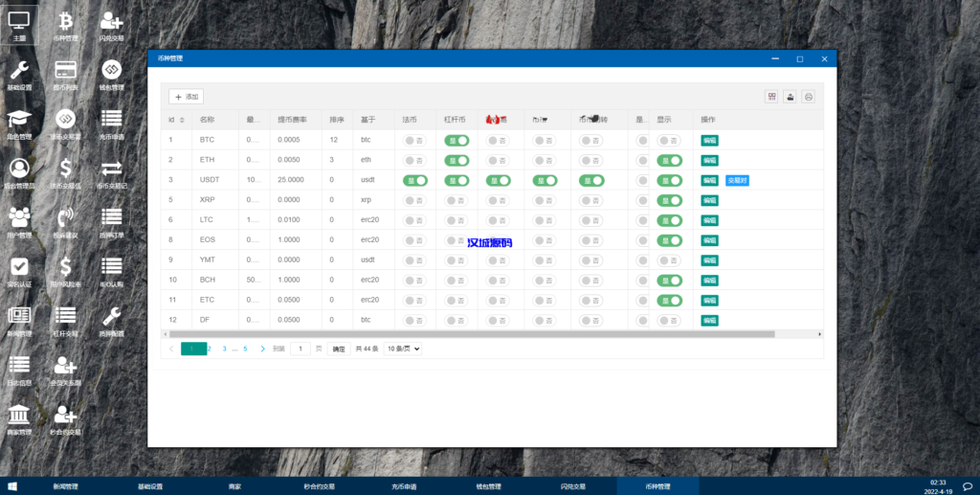Go to next page using right chevron

coord(262,349)
